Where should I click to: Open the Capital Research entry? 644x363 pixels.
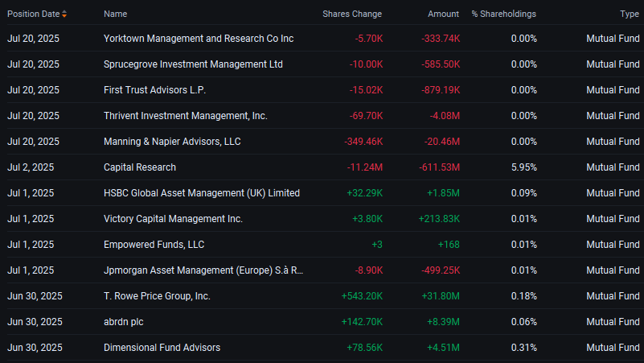click(x=140, y=167)
